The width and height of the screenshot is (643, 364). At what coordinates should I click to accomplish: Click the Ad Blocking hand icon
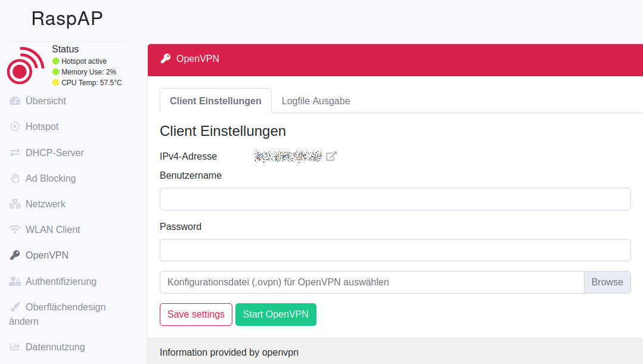tap(15, 178)
